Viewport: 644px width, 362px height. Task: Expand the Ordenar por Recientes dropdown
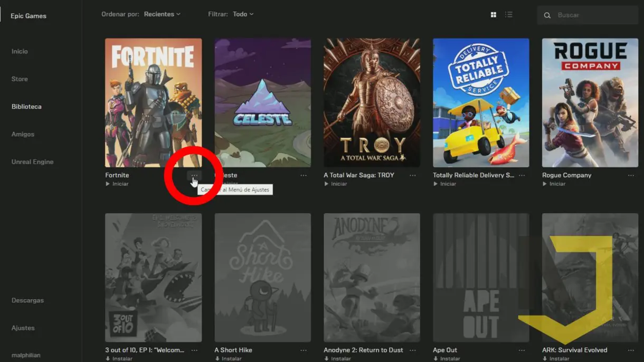[163, 14]
